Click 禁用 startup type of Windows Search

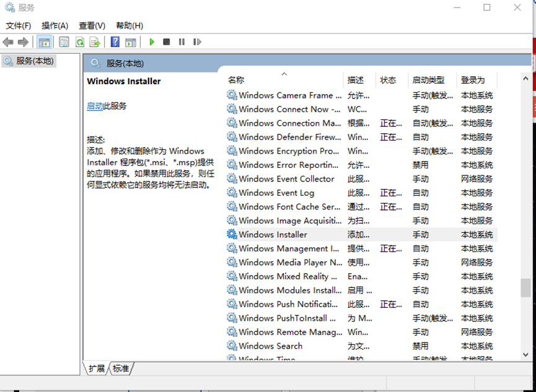tap(421, 346)
